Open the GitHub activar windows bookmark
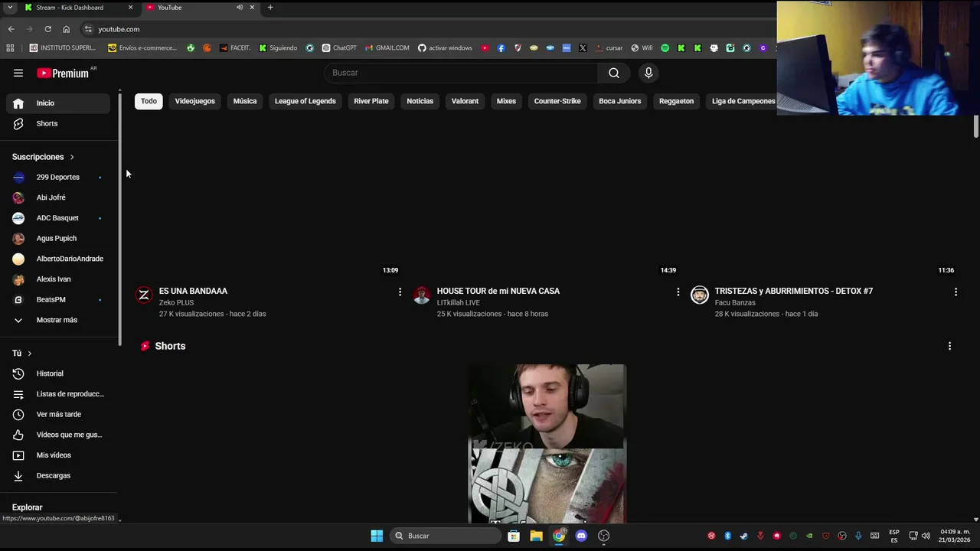This screenshot has width=980, height=551. [x=445, y=48]
